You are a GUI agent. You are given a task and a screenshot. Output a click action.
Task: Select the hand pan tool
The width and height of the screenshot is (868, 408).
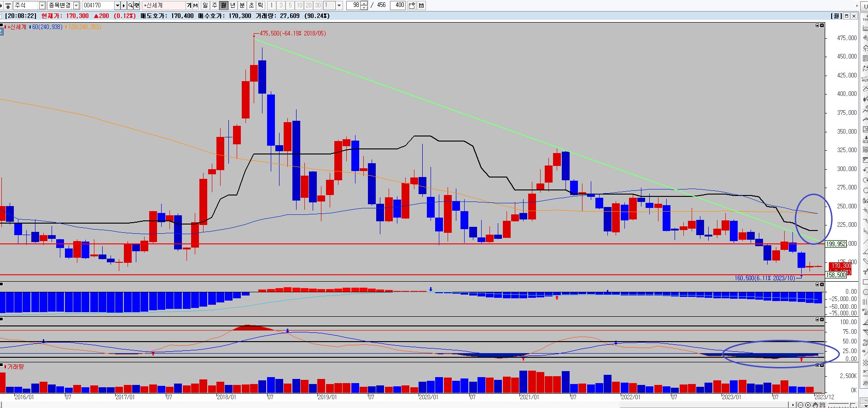click(815, 405)
